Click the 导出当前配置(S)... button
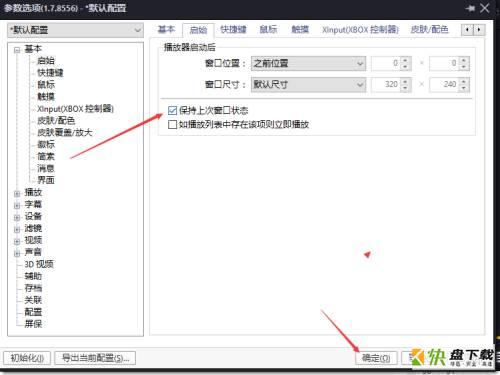This screenshot has width=500, height=375. coord(95,358)
